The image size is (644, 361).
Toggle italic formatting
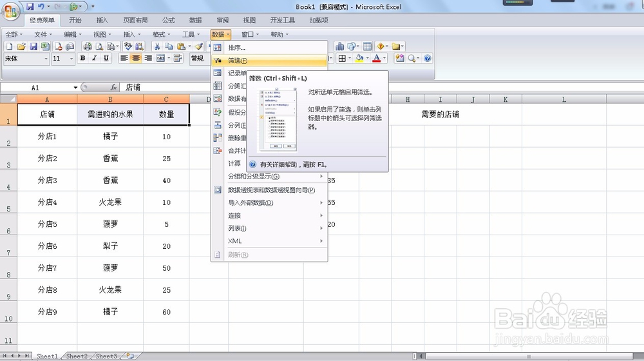pyautogui.click(x=95, y=59)
